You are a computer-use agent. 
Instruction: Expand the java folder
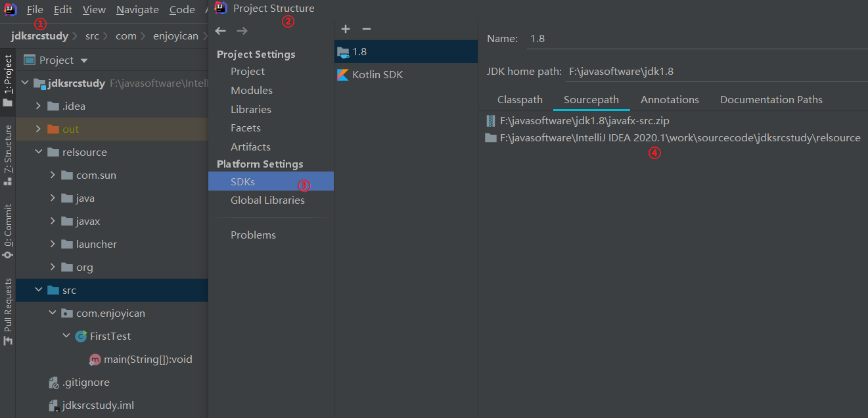point(53,198)
